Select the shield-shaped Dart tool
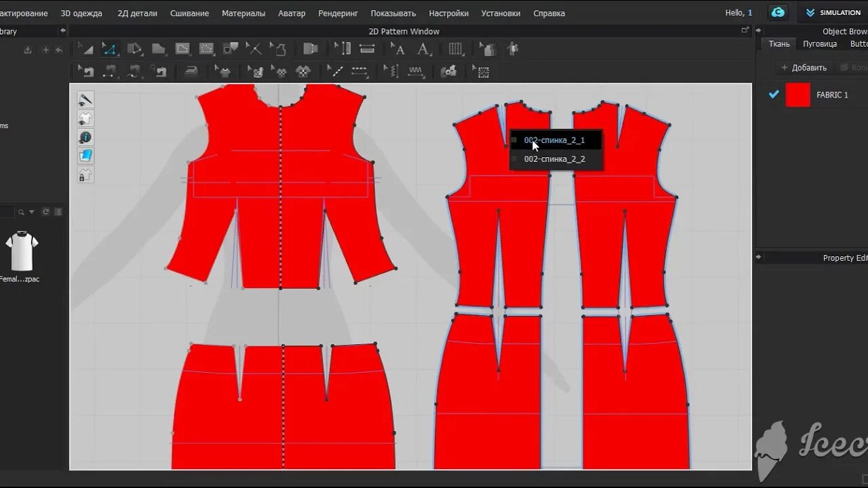This screenshot has width=868, height=488. tap(231, 49)
